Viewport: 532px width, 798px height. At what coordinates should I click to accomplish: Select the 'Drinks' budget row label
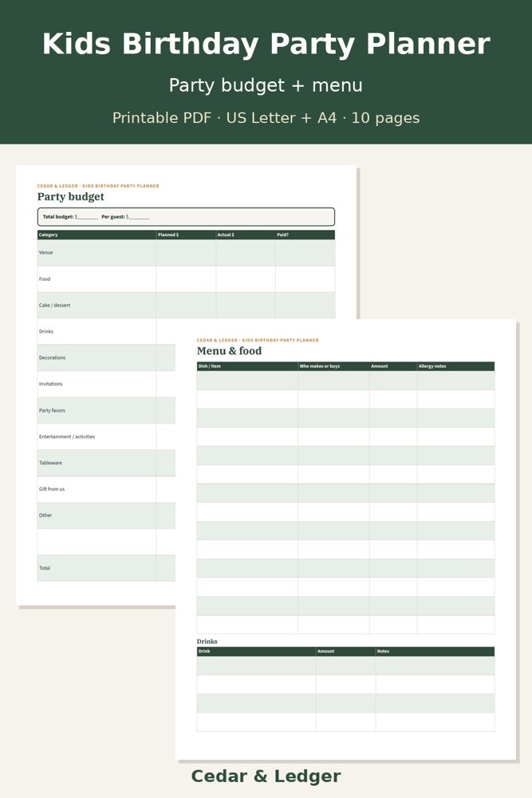(x=46, y=331)
